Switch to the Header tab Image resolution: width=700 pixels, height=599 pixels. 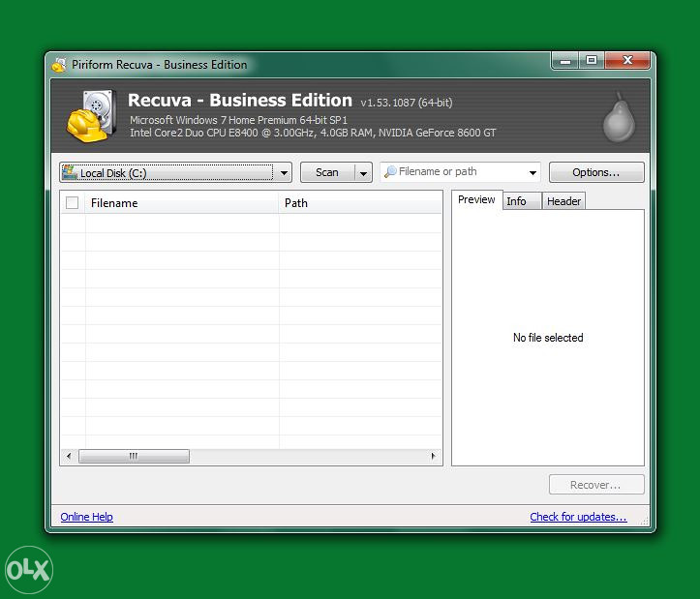point(563,201)
